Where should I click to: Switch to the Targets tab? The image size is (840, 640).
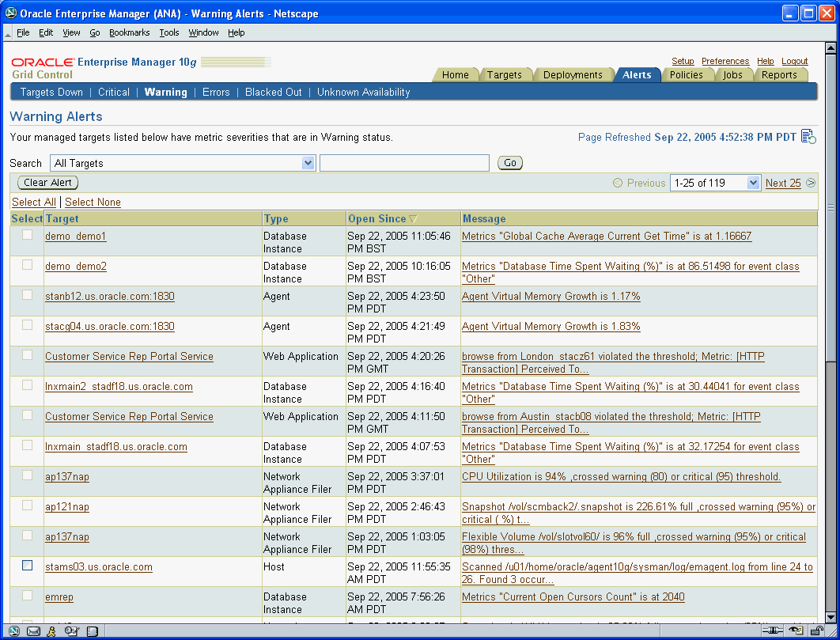point(506,74)
